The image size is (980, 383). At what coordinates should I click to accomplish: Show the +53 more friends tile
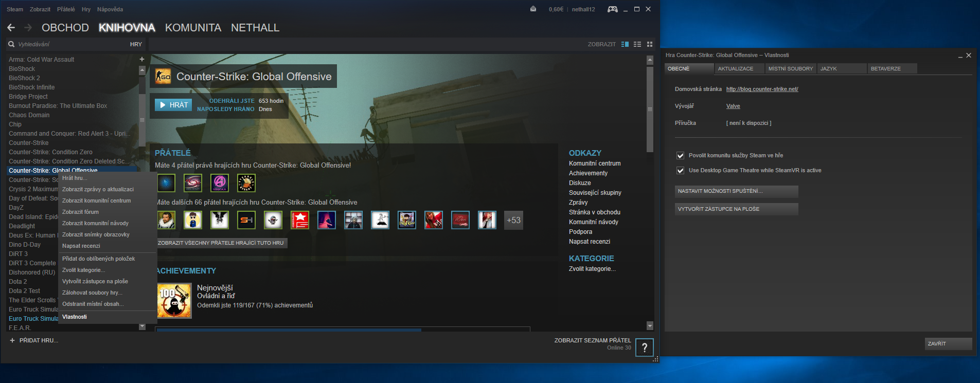(x=513, y=220)
